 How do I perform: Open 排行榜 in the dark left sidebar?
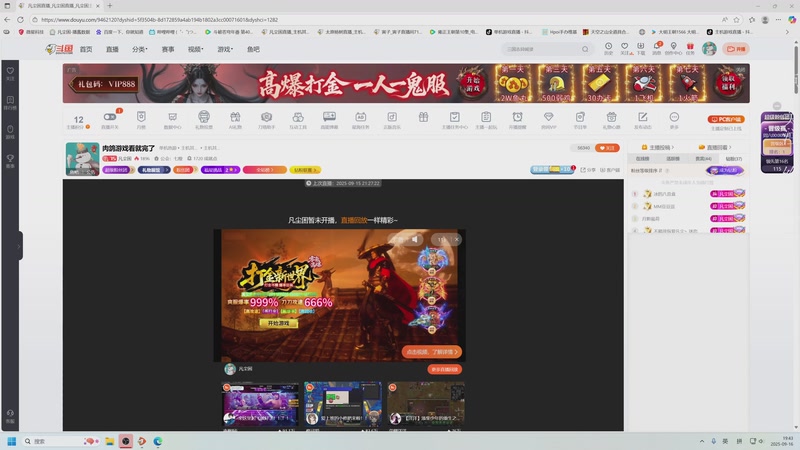pos(10,103)
